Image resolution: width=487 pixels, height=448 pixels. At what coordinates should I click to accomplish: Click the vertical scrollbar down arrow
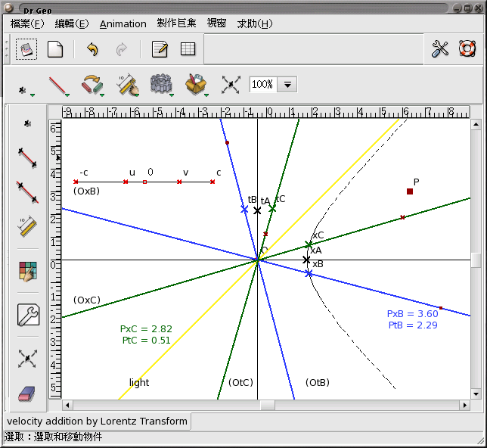476,394
